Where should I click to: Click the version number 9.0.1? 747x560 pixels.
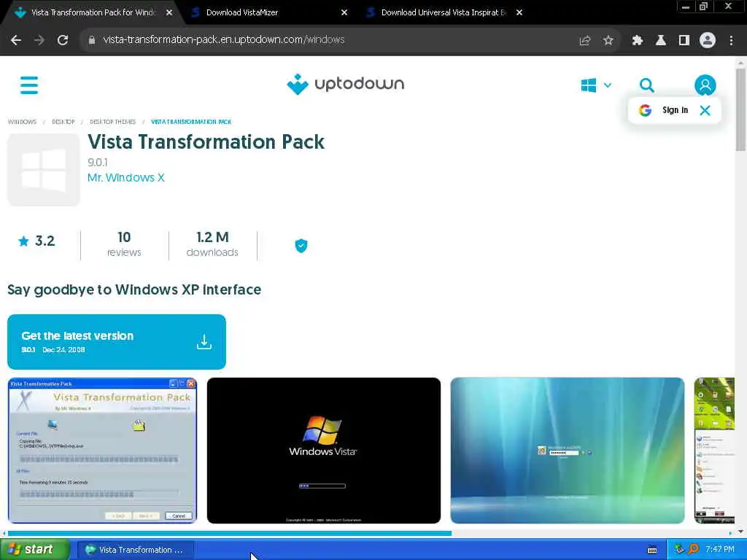[x=98, y=163]
